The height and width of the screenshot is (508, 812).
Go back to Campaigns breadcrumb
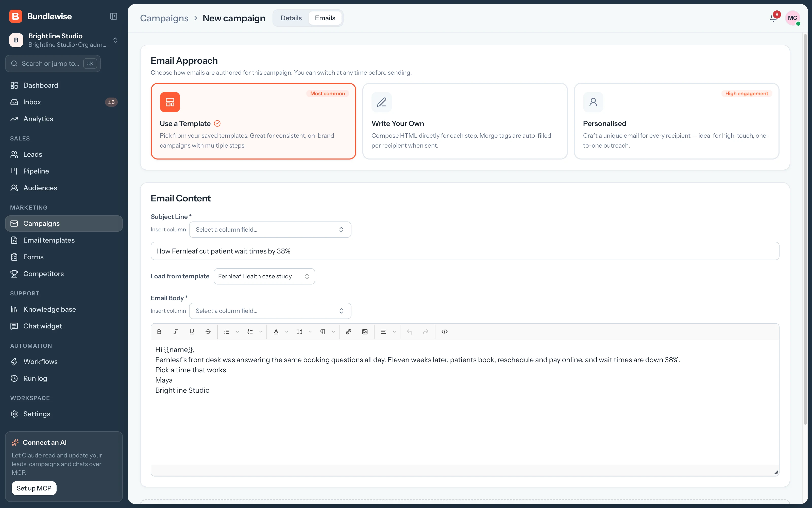tap(164, 18)
